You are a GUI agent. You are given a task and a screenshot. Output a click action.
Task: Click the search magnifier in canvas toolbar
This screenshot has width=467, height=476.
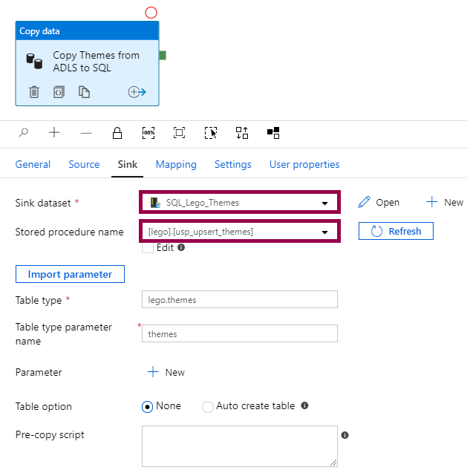(24, 133)
